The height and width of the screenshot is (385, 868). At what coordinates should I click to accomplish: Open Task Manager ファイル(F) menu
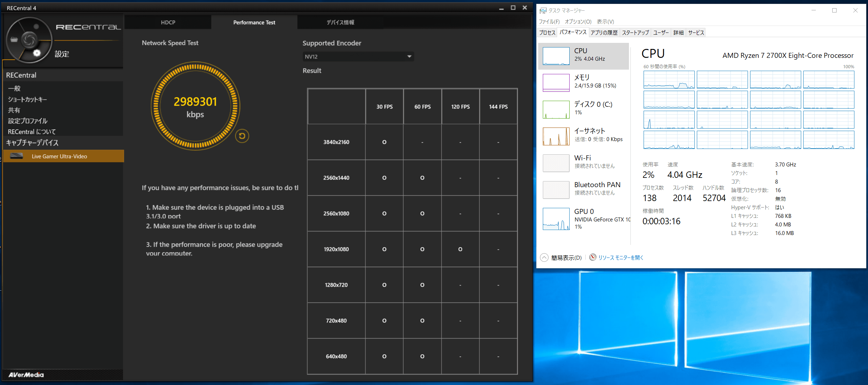point(549,21)
